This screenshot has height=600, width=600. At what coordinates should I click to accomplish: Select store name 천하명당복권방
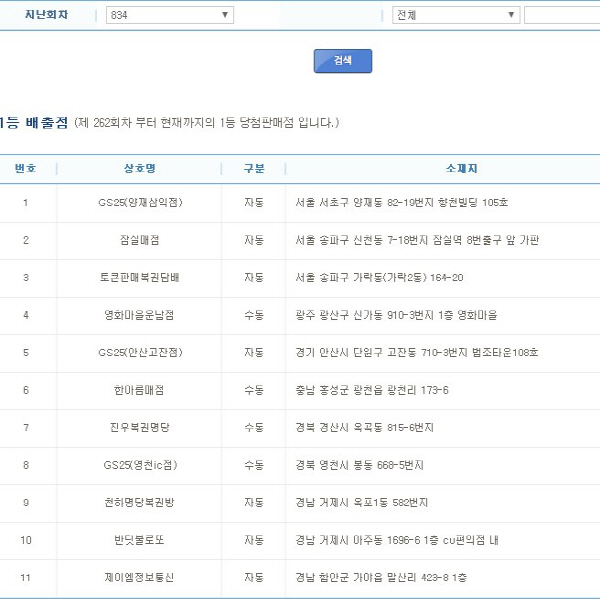click(x=139, y=502)
